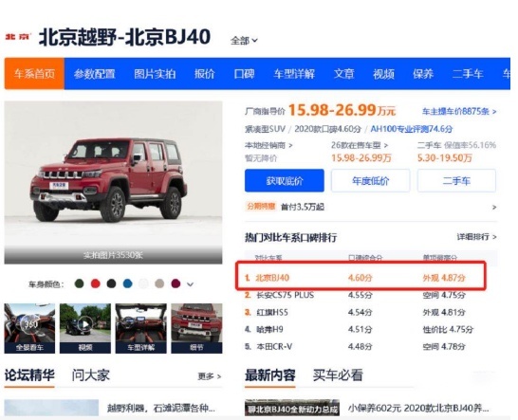Screen dimensions: 518x420
Task: Open the main red BJ40 photo
Action: 113,174
